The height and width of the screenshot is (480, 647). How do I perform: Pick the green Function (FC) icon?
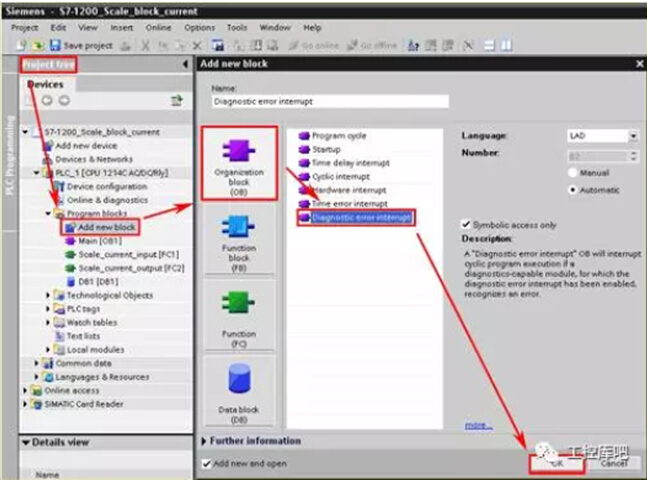(x=237, y=305)
